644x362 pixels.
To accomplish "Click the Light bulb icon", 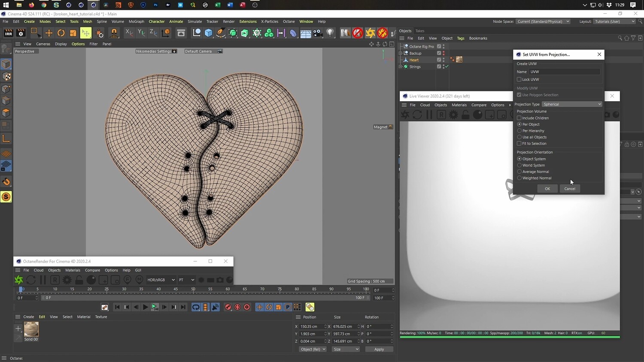I will point(330,33).
